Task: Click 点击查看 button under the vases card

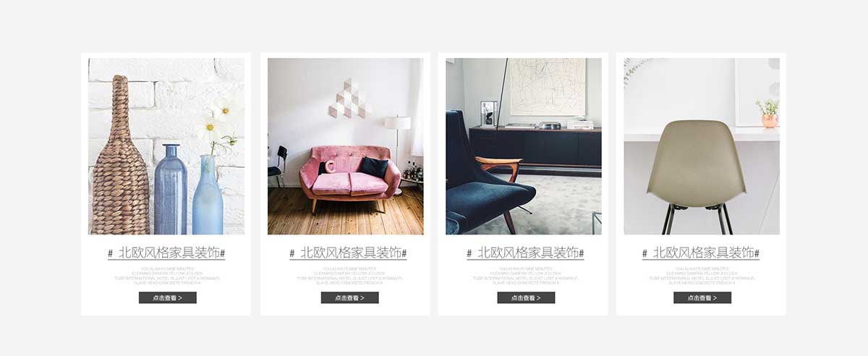Action: pyautogui.click(x=168, y=297)
